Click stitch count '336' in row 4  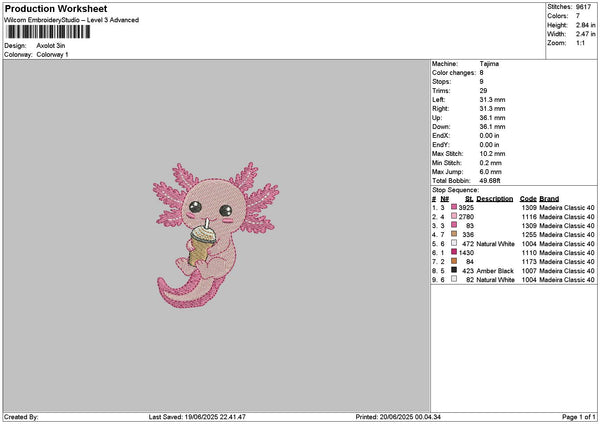[x=468, y=235]
